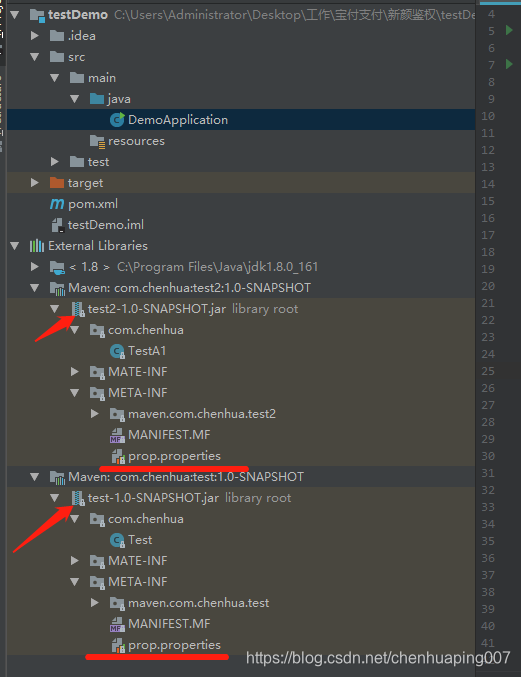Click the Maven pom.xml icon
Image resolution: width=521 pixels, height=677 pixels.
tap(57, 204)
